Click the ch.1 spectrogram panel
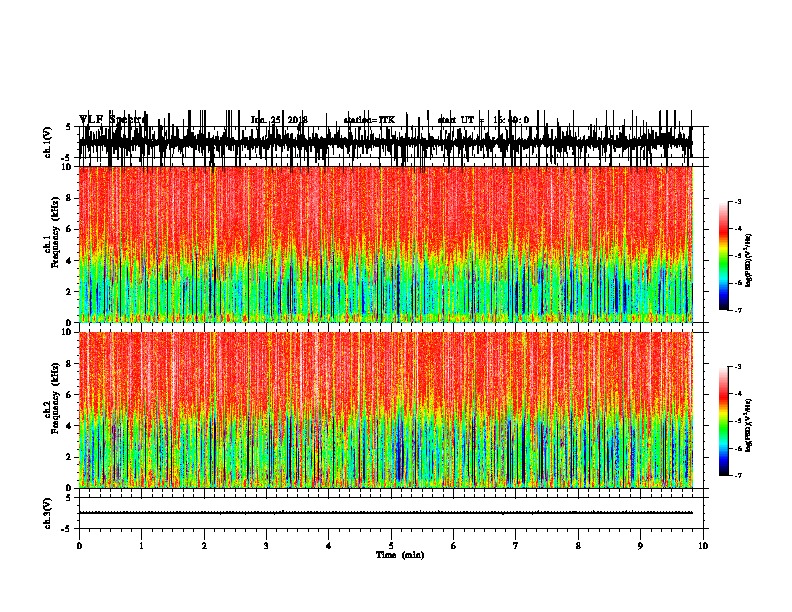The image size is (792, 612). 386,244
